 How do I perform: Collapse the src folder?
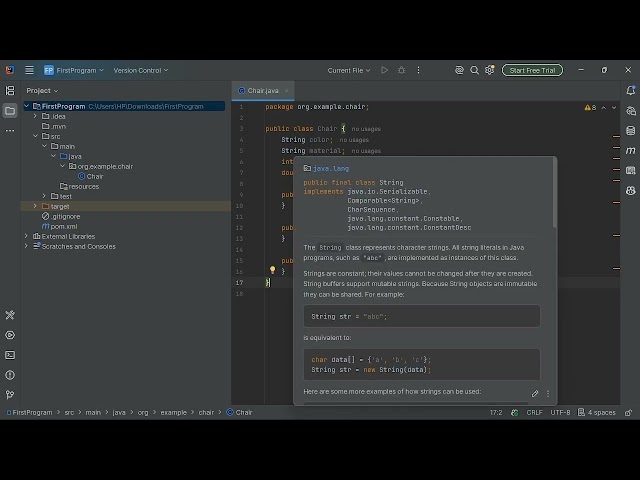pos(36,136)
